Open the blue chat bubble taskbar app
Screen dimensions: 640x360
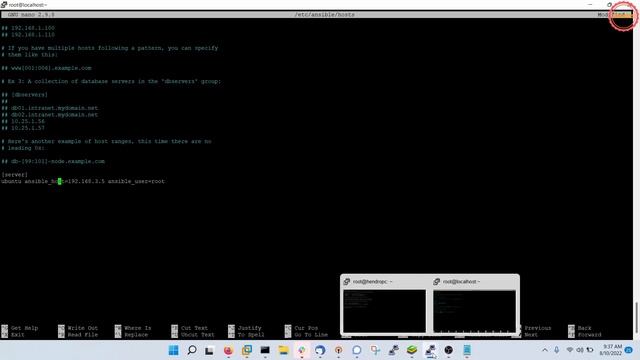(357, 350)
